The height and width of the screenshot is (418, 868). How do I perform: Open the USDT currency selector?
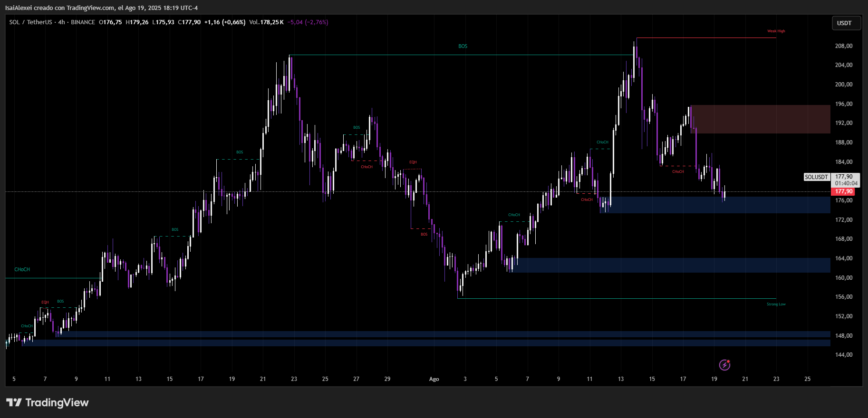(x=844, y=23)
